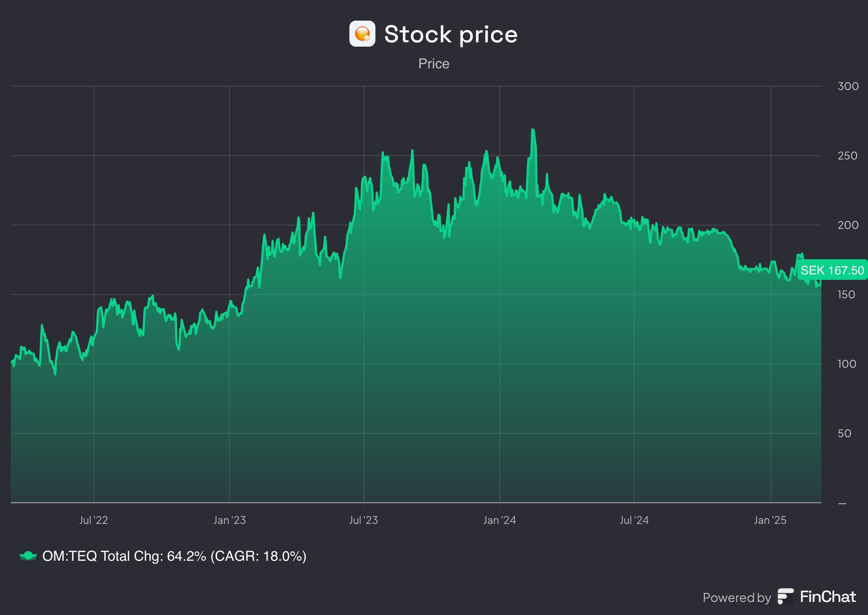Click the Jan '23 axis label

coord(230,520)
